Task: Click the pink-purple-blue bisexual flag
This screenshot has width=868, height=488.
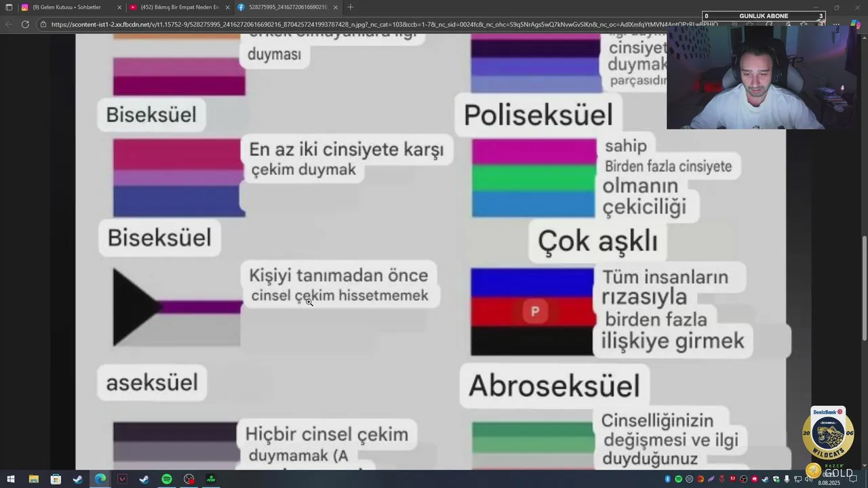Action: point(179,178)
